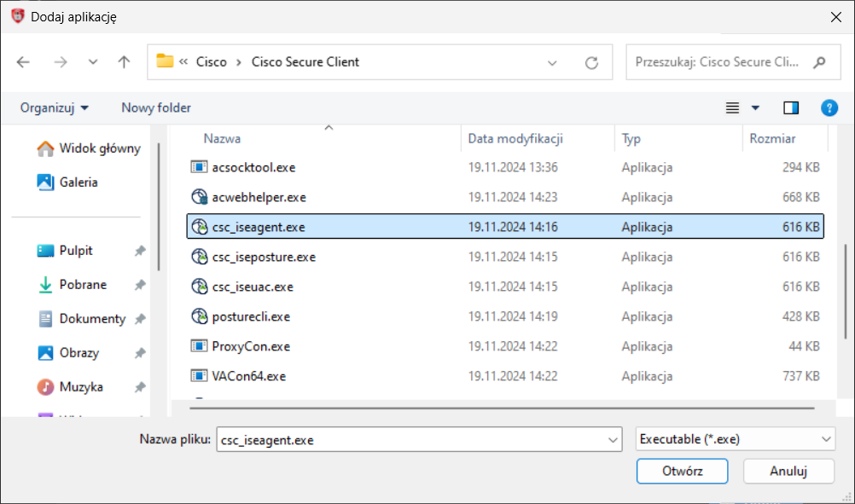
Task: Click the Back navigation arrow
Action: click(x=23, y=62)
